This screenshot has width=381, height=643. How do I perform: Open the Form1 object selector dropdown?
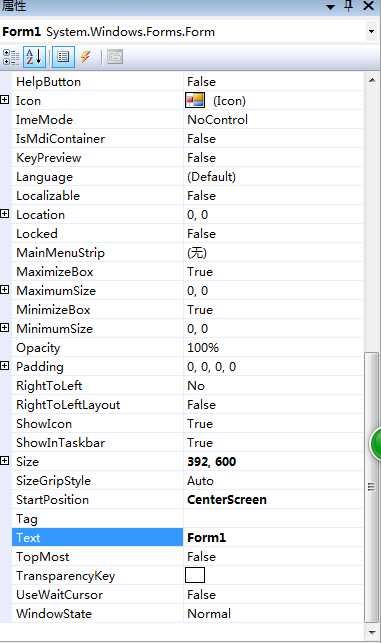[371, 32]
